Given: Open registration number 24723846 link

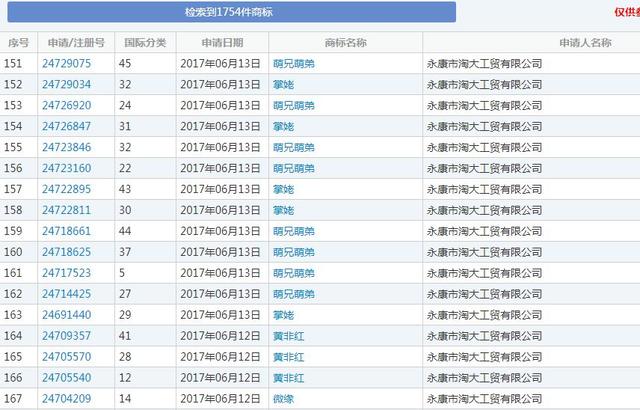Looking at the screenshot, I should tap(66, 147).
